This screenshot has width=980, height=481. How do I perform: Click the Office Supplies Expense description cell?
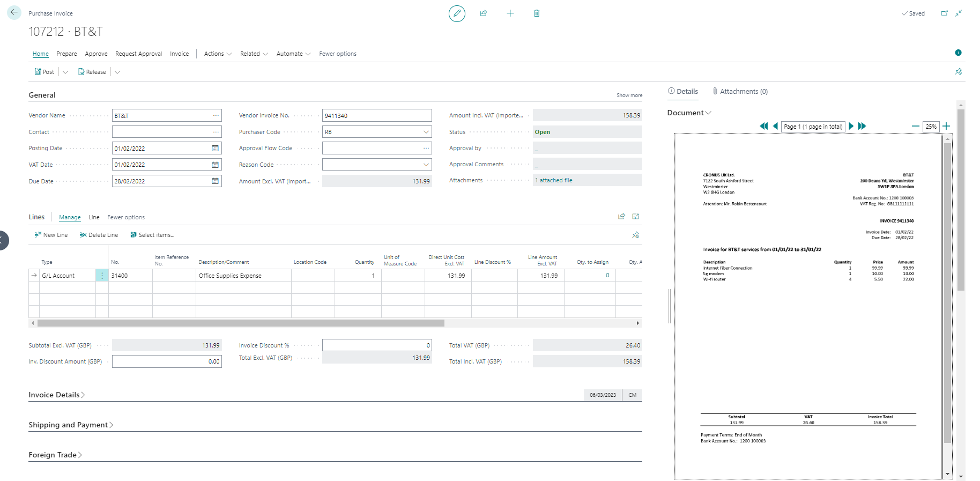click(x=243, y=276)
